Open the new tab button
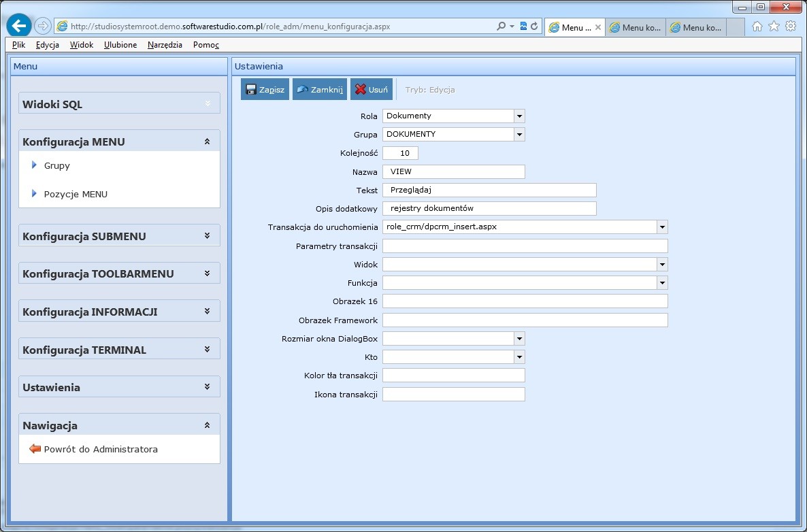 point(736,27)
